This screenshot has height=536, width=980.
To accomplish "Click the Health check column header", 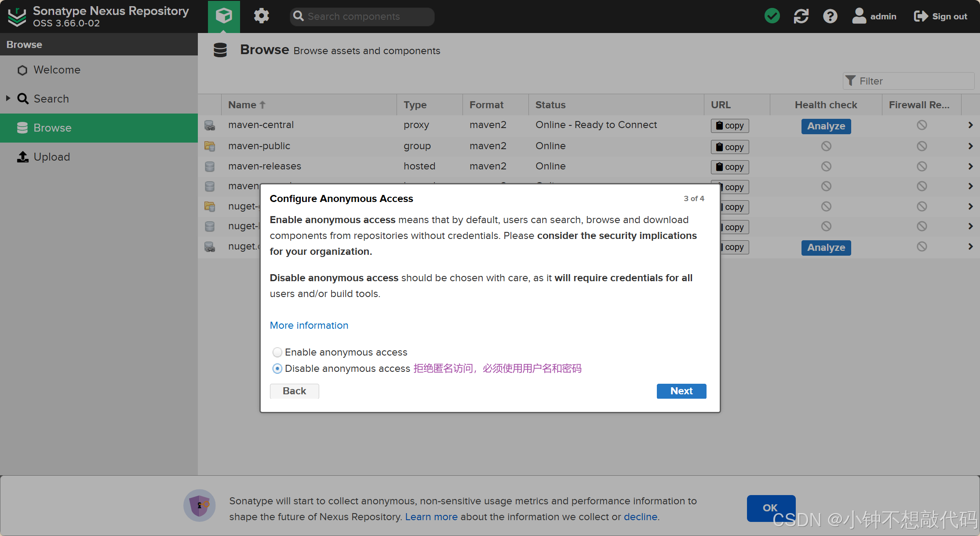I will [826, 105].
